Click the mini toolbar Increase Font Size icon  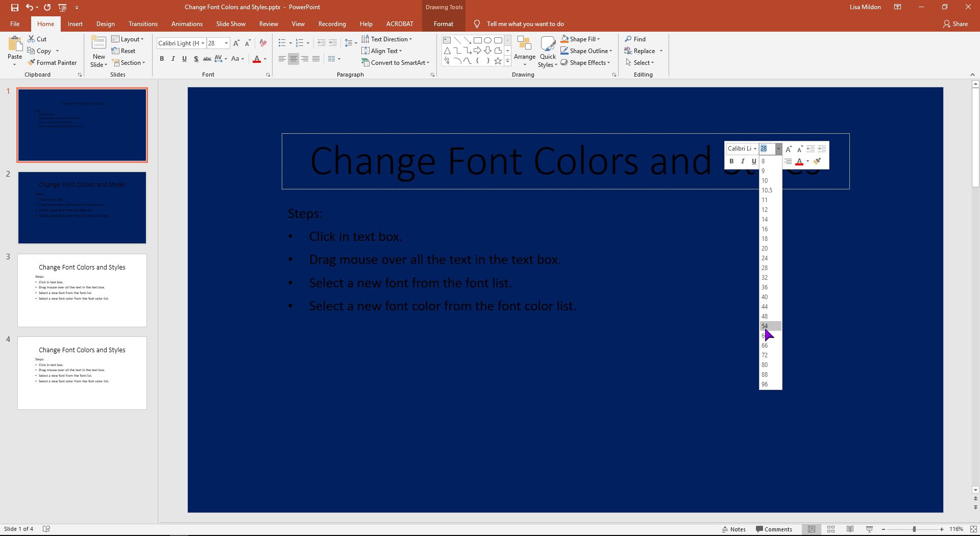[x=789, y=149]
